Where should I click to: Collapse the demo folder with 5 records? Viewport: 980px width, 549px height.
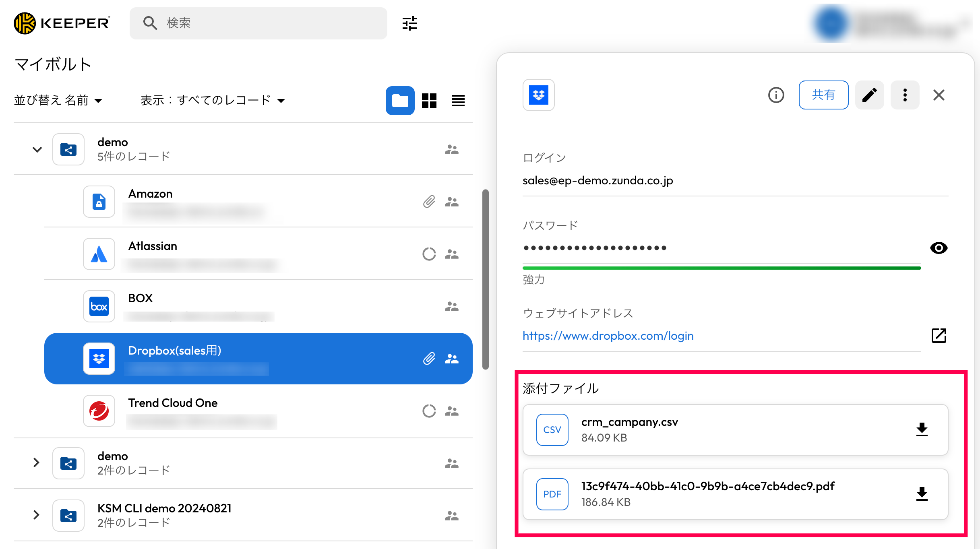click(37, 149)
